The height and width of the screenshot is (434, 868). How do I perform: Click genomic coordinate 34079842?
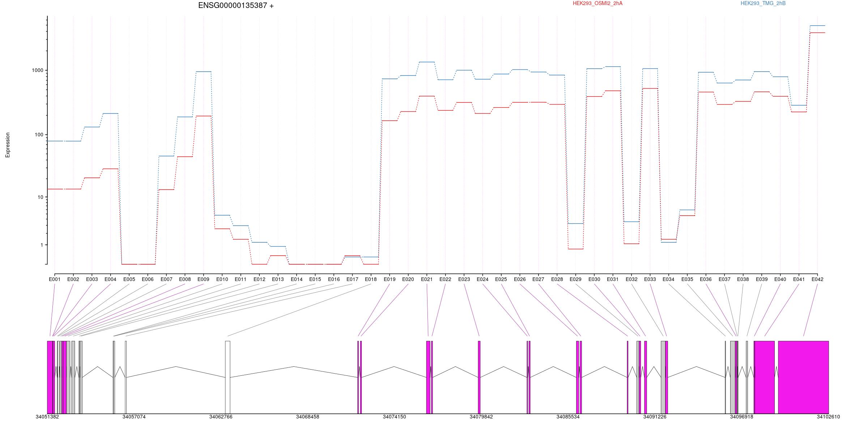(481, 417)
